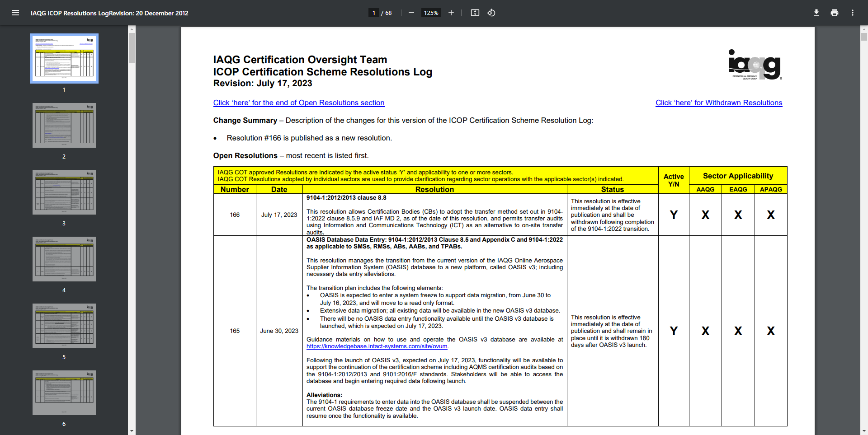Viewport: 868px width, 435px height.
Task: Rotate the document counterclockwise
Action: [491, 13]
